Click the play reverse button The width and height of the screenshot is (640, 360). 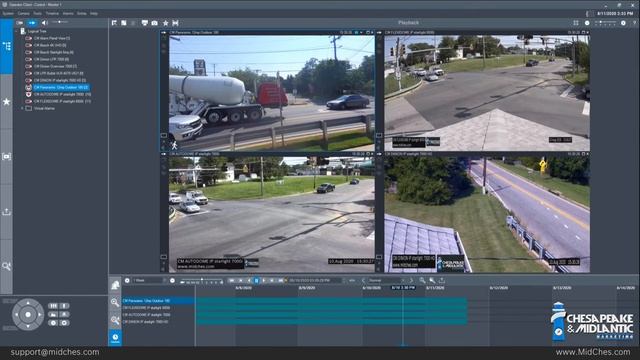249,281
